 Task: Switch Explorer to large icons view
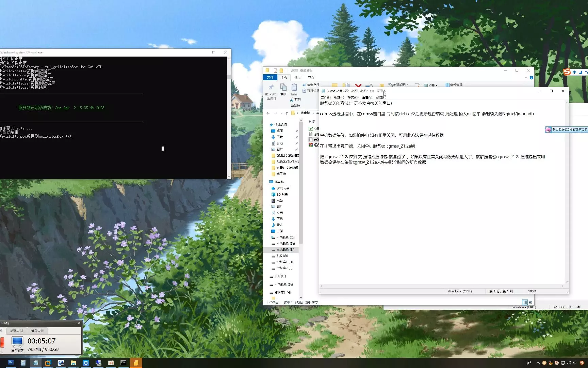[x=530, y=302]
